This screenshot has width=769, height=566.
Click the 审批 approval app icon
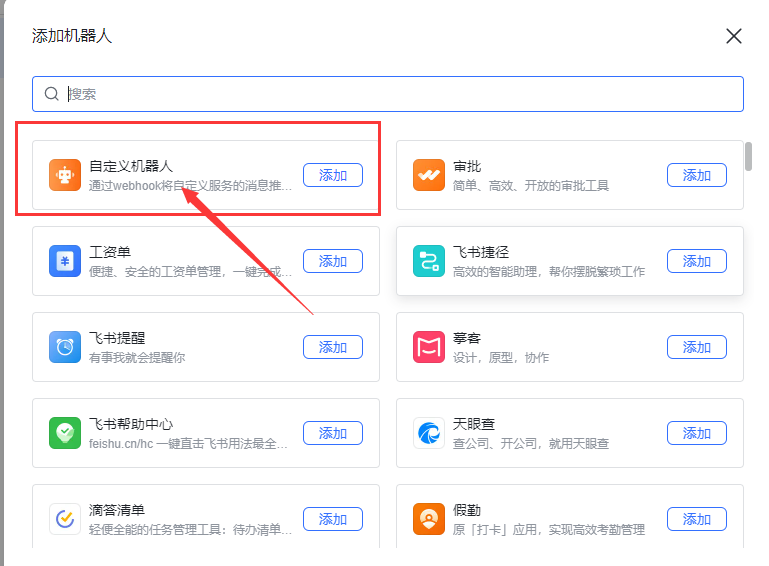(x=429, y=175)
